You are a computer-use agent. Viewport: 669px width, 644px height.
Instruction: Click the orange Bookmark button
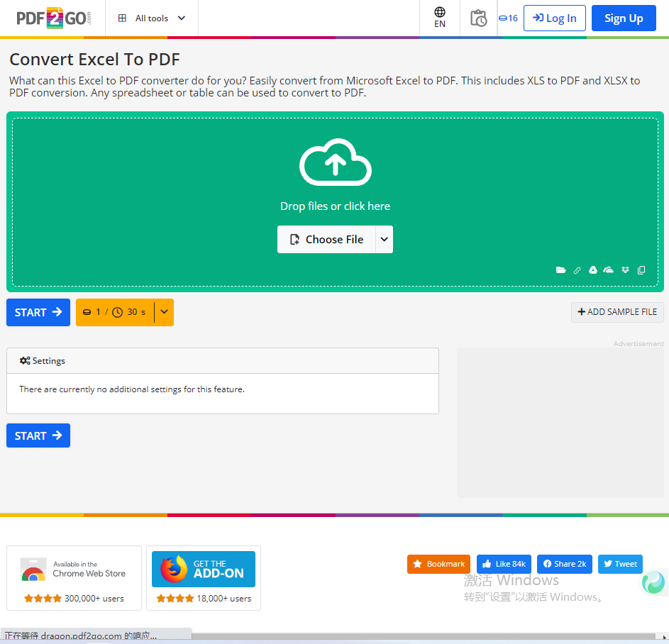click(438, 564)
